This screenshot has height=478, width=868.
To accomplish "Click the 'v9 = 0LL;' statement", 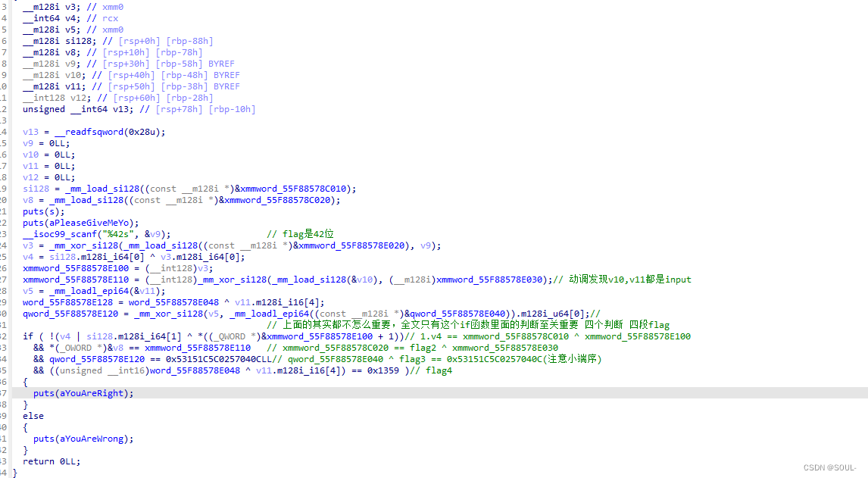I will pos(46,143).
